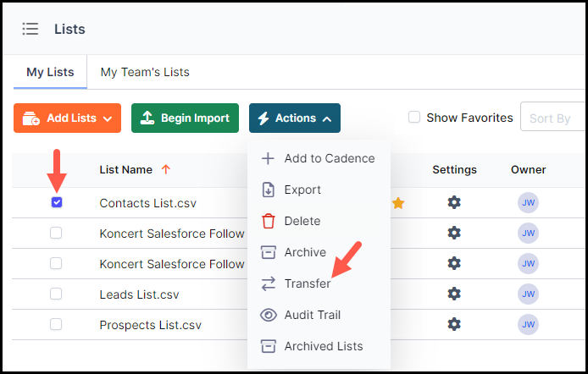The image size is (588, 374).
Task: Click the gold favorite star on Contacts List.csv
Action: tap(398, 203)
